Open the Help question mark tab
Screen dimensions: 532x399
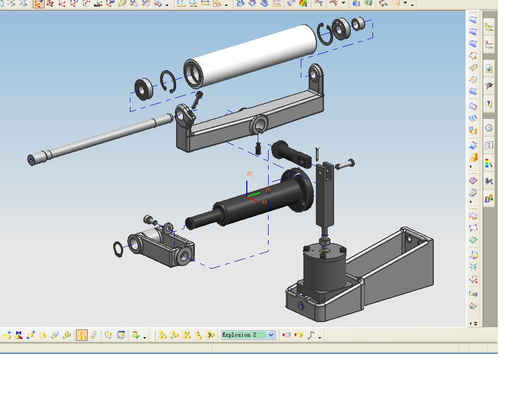coord(488,103)
